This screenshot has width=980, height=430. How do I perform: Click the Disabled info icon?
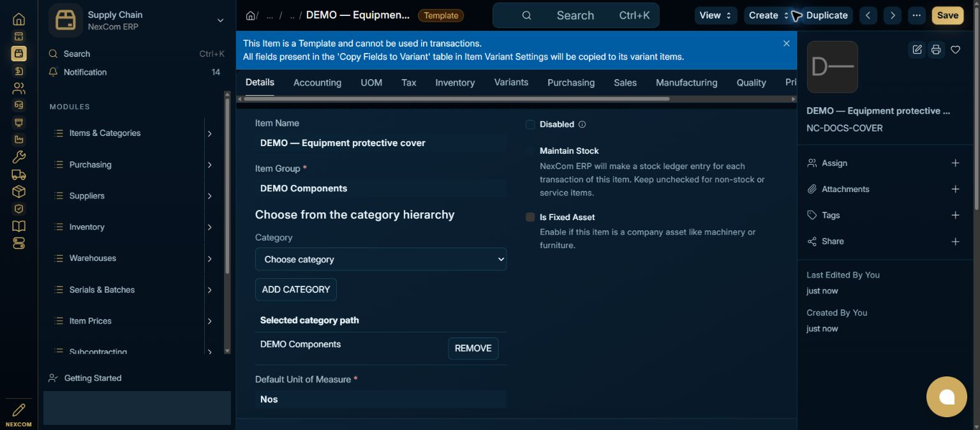pos(582,124)
